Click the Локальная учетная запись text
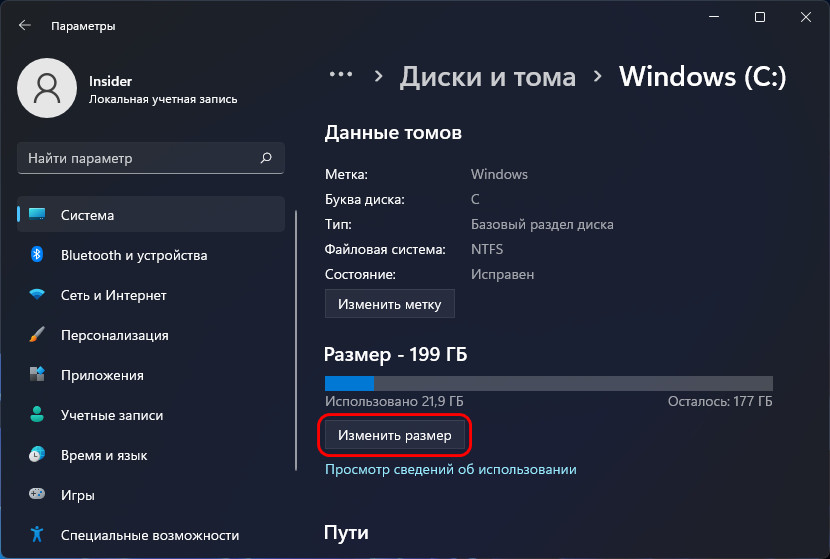 [163, 100]
